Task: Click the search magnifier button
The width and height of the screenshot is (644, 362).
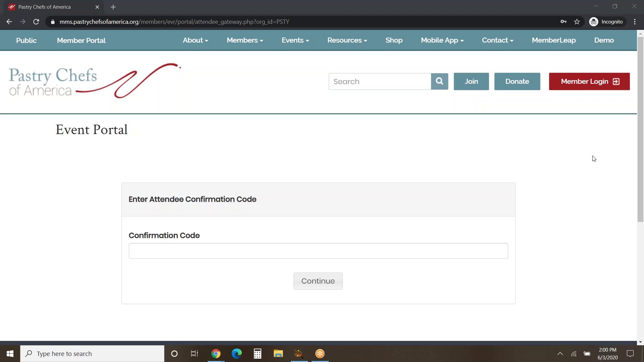Action: pyautogui.click(x=439, y=81)
